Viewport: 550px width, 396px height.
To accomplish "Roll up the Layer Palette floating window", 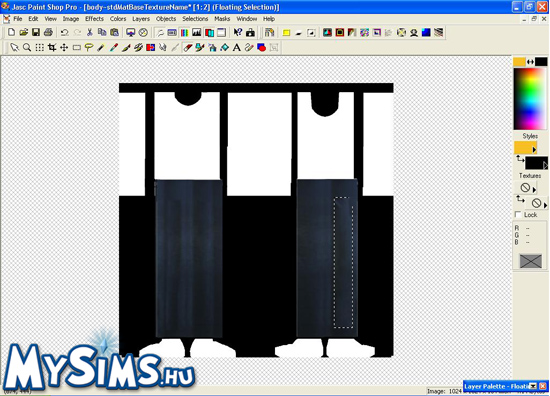I will pyautogui.click(x=533, y=386).
